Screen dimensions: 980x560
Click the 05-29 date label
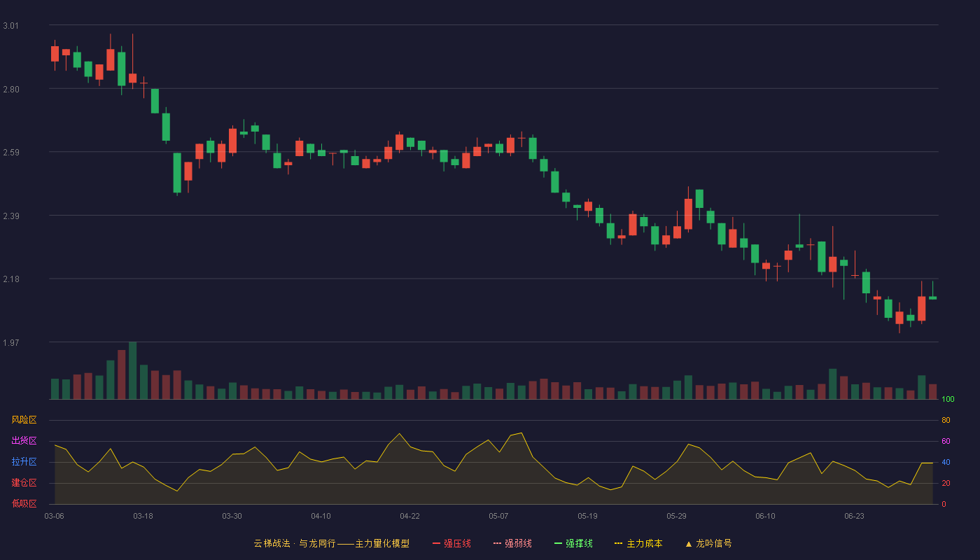tap(676, 516)
